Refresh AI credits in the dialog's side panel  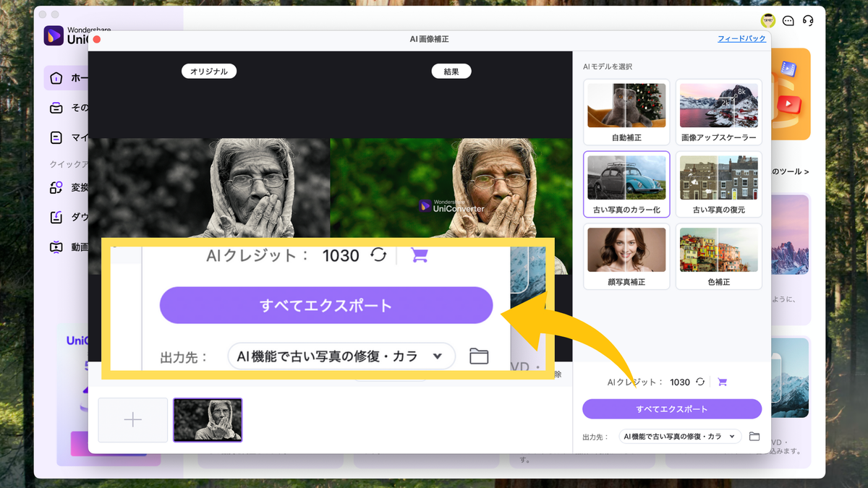tap(700, 382)
